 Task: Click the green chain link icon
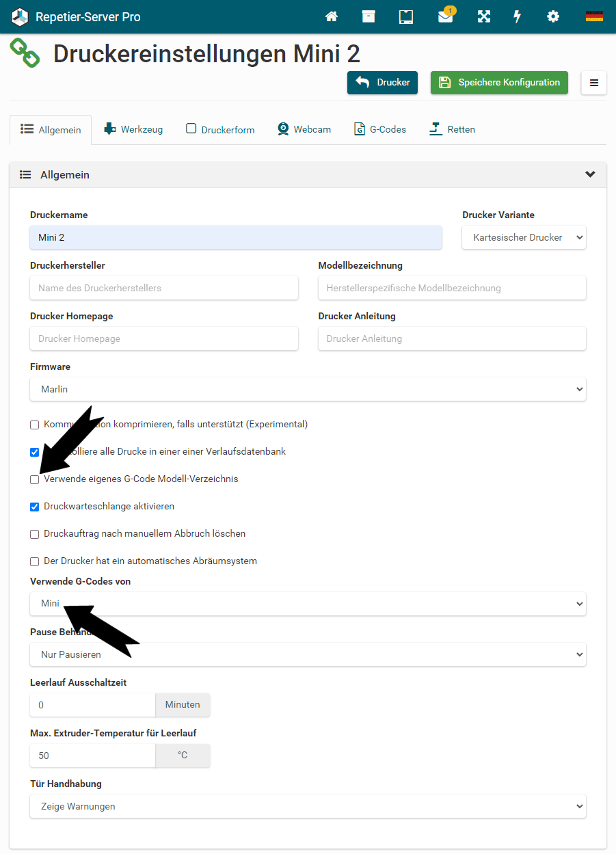25,53
